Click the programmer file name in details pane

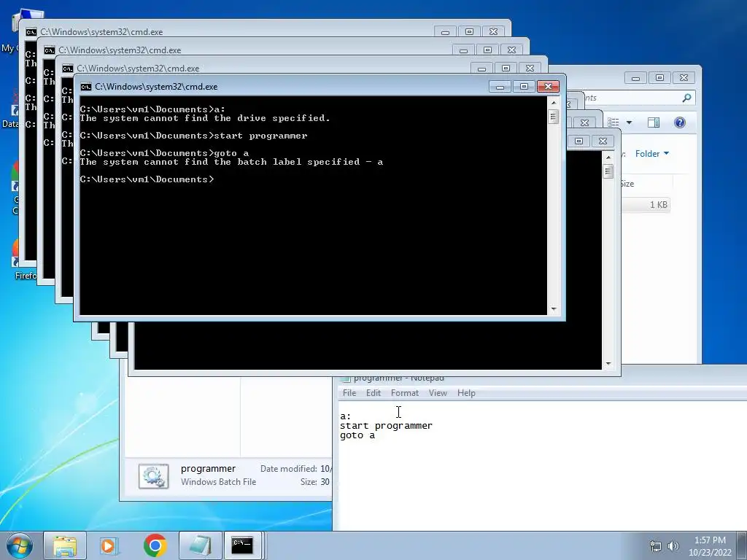[x=208, y=469]
